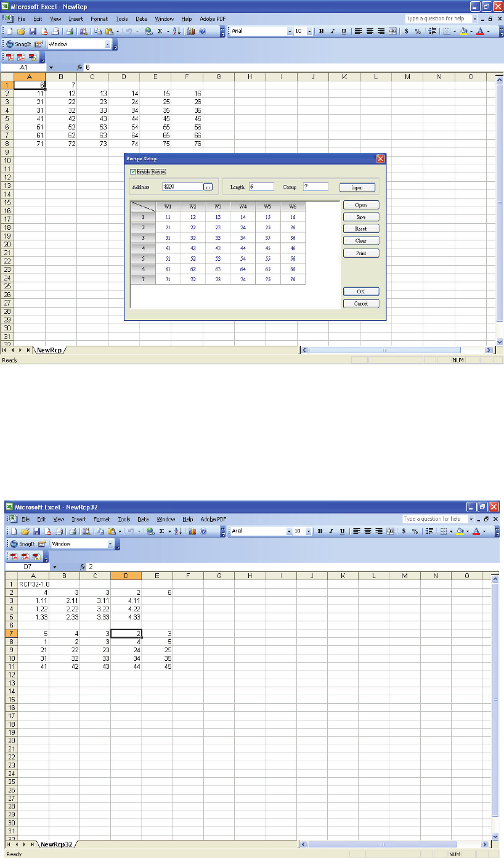Click Print icon in NewRcp window toolbar

click(x=70, y=31)
